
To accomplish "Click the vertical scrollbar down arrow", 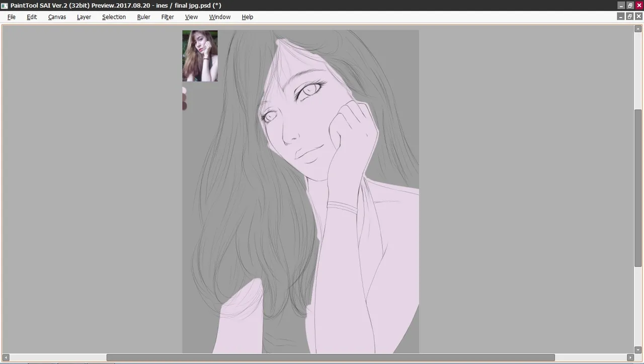I will coord(638,350).
